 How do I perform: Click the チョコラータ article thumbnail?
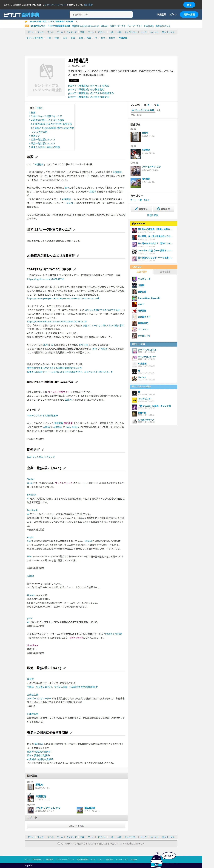click(134, 279)
